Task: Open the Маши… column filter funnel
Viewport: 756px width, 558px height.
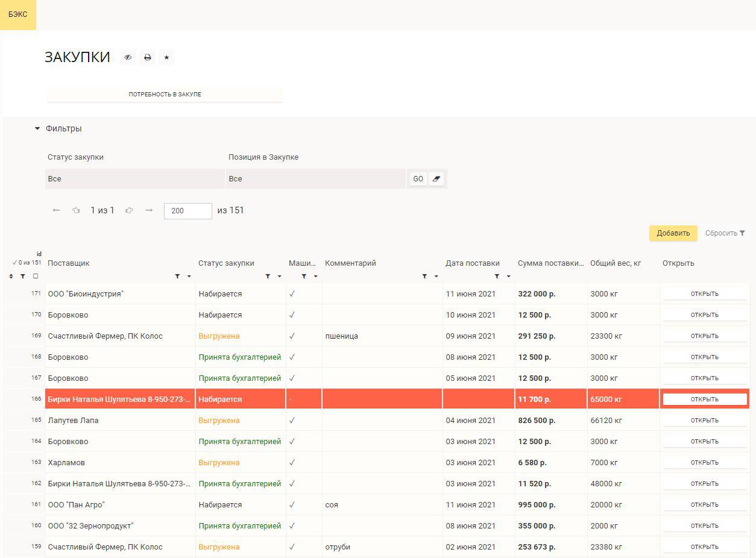Action: [304, 276]
